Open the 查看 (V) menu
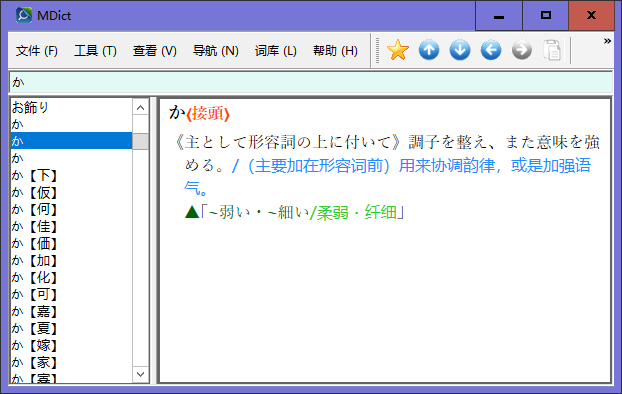The height and width of the screenshot is (394, 622). [154, 51]
